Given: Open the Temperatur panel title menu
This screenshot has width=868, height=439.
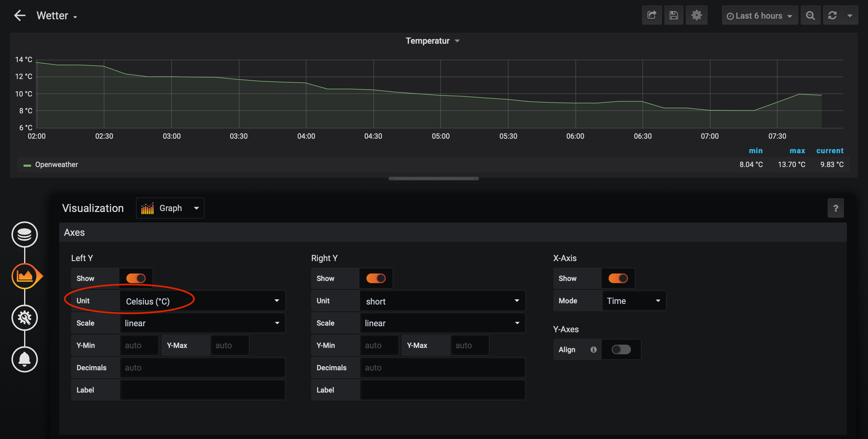Looking at the screenshot, I should [432, 41].
